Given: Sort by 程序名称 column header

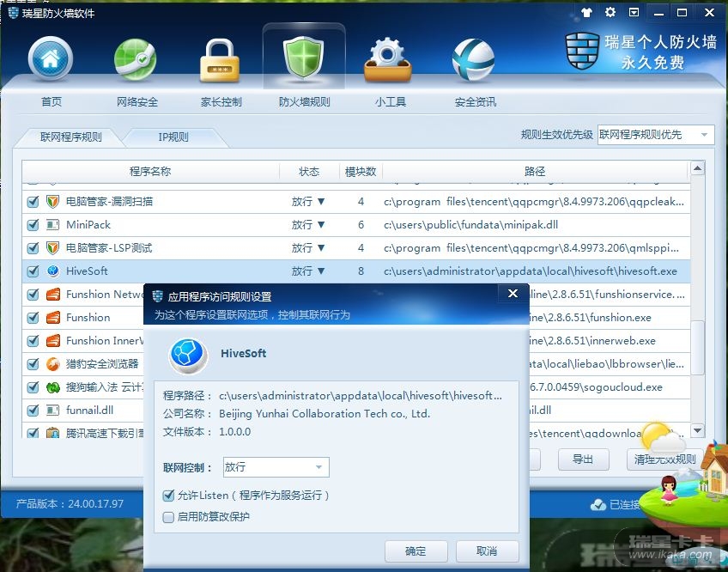Looking at the screenshot, I should click(x=150, y=172).
